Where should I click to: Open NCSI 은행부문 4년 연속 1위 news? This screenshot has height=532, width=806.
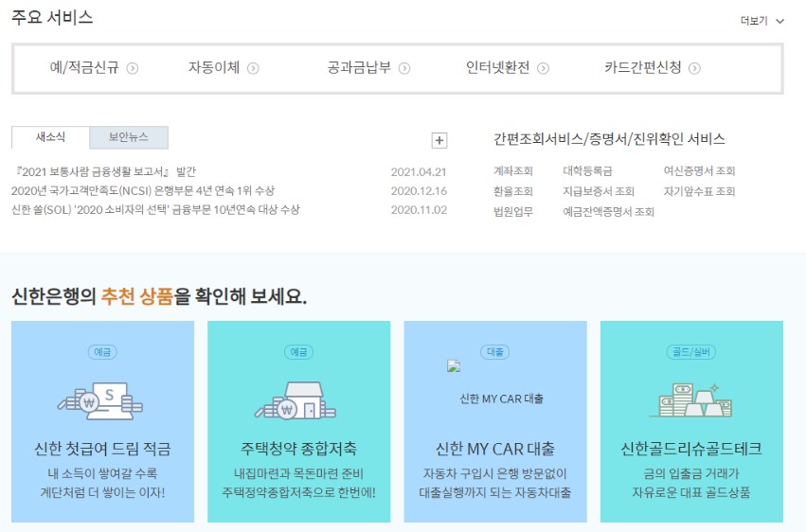143,191
